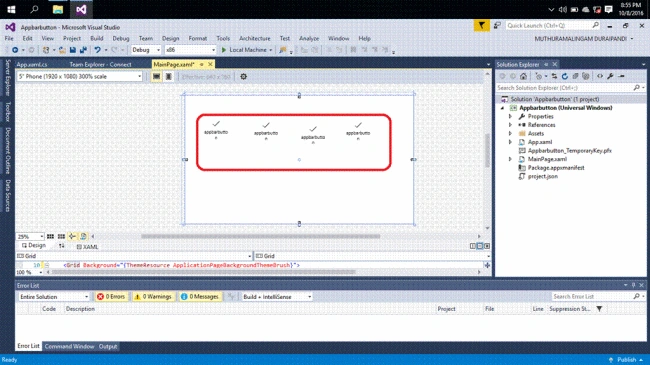
Task: Switch to the Team Explorer - Connect tab
Action: coord(100,65)
